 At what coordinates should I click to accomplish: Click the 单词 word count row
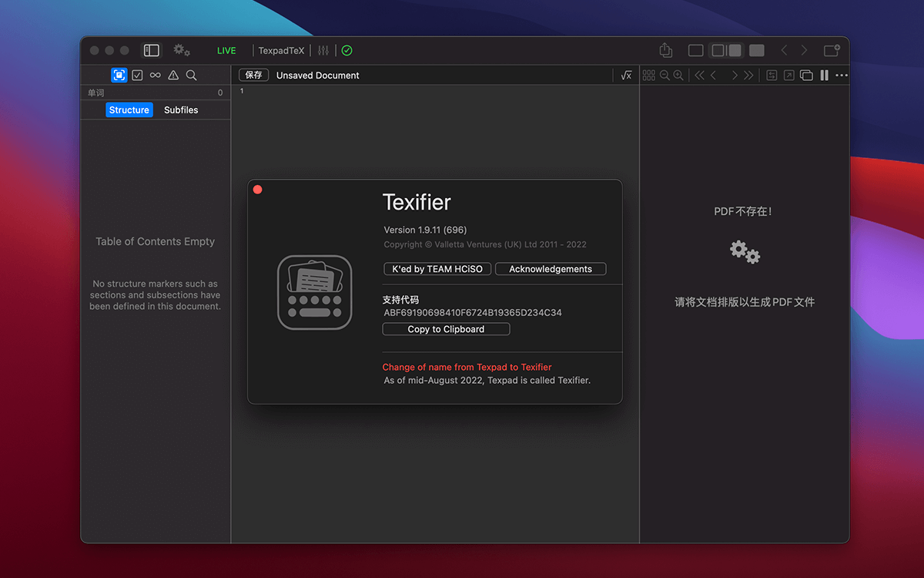point(155,92)
